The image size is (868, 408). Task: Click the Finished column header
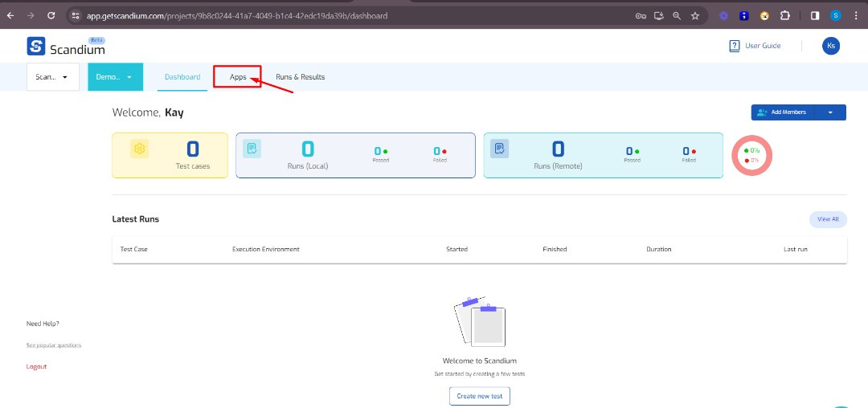(555, 249)
